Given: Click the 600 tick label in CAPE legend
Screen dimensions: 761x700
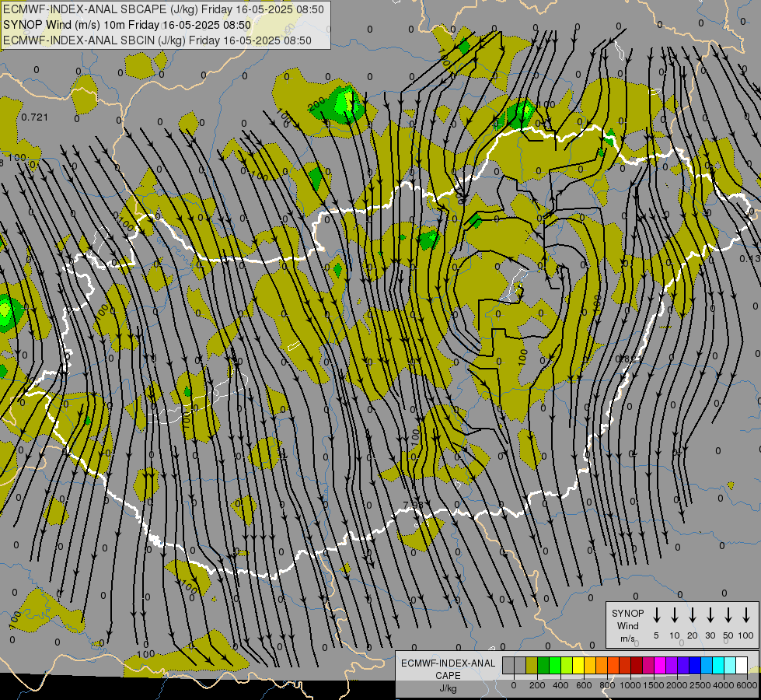Looking at the screenshot, I should 584,685.
